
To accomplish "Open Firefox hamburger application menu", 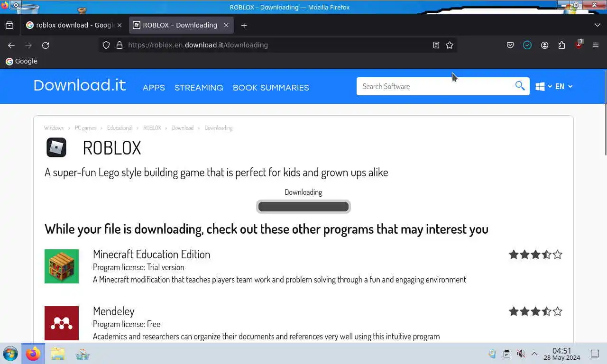I will click(x=596, y=45).
